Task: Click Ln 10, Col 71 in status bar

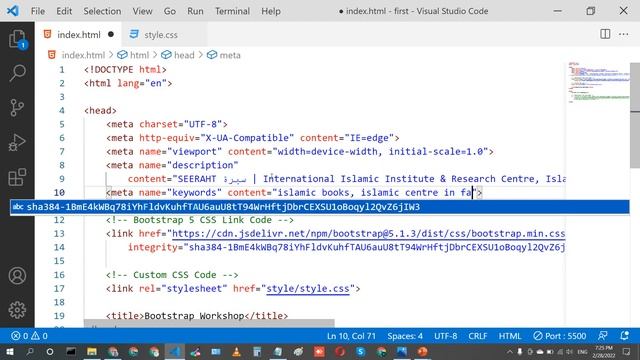Action: click(351, 336)
